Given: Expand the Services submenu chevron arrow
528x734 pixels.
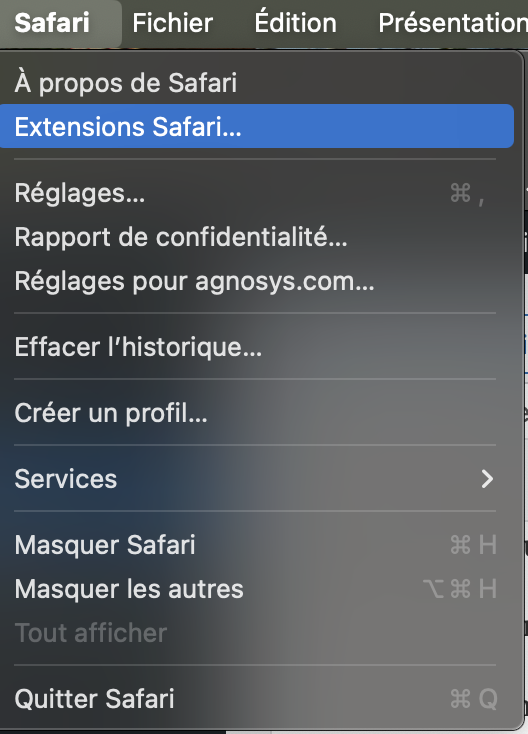Looking at the screenshot, I should pyautogui.click(x=487, y=478).
